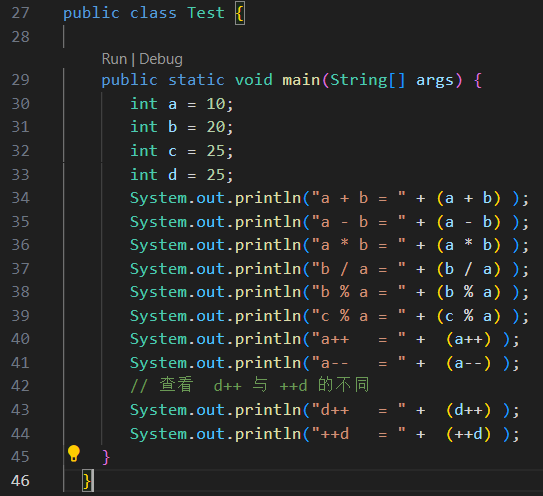Click the (++d) expression on line 44
The image size is (543, 496).
pos(469,434)
